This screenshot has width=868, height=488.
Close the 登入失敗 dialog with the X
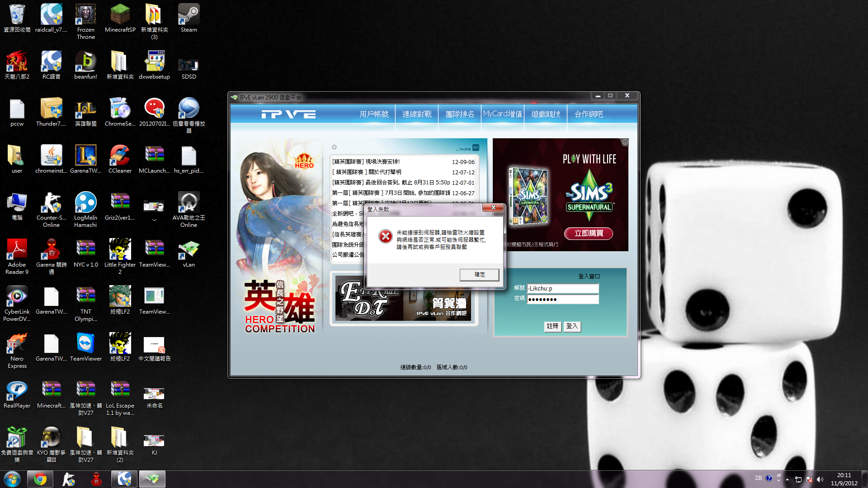click(x=493, y=208)
